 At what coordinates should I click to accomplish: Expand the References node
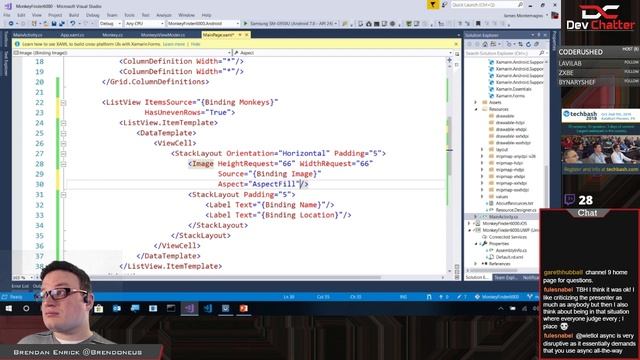476,264
